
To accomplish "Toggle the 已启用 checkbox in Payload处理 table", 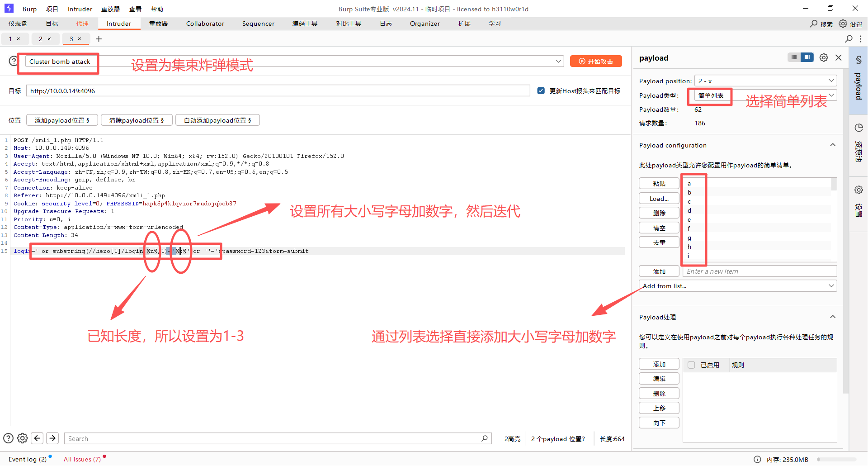I will tap(691, 365).
